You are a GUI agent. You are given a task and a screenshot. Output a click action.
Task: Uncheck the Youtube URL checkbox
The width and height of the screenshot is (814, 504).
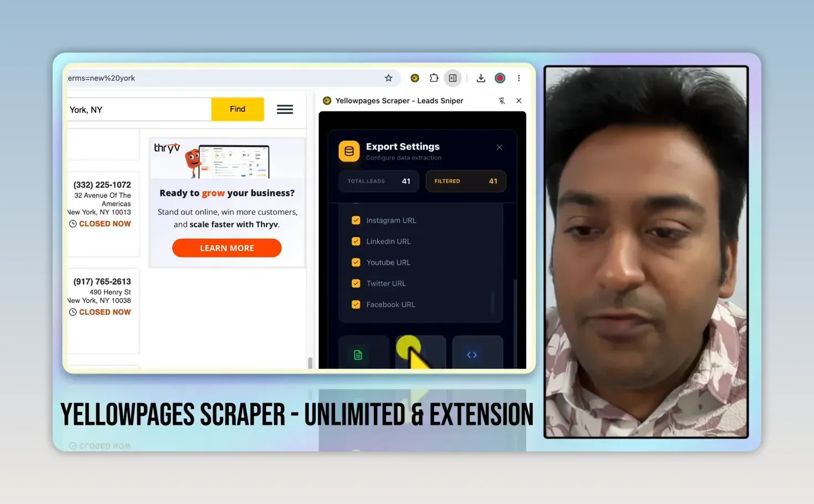click(356, 263)
